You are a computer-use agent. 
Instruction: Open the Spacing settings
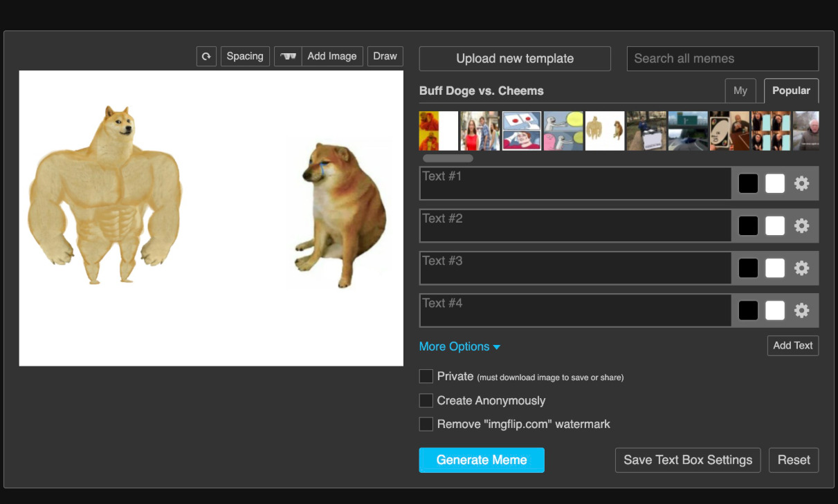click(x=245, y=57)
